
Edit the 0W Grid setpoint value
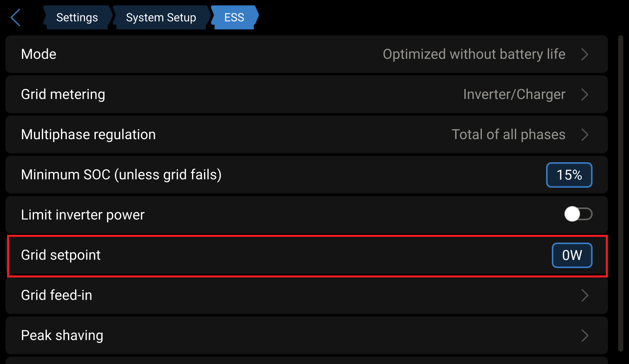point(572,255)
